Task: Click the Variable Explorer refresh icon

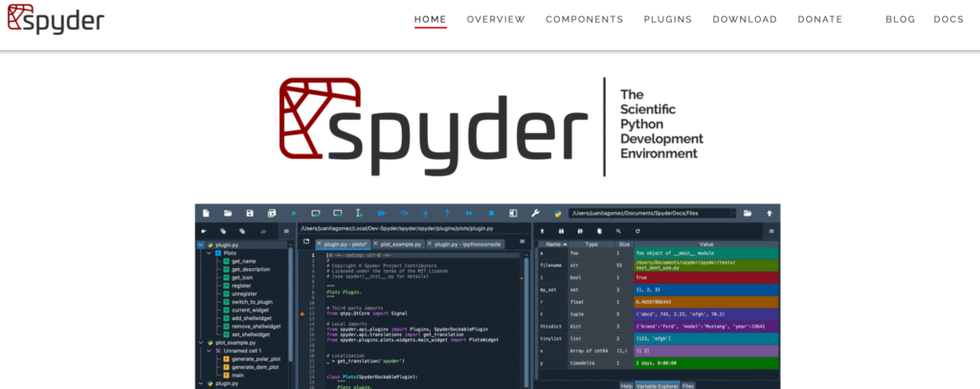Action: 637,231
